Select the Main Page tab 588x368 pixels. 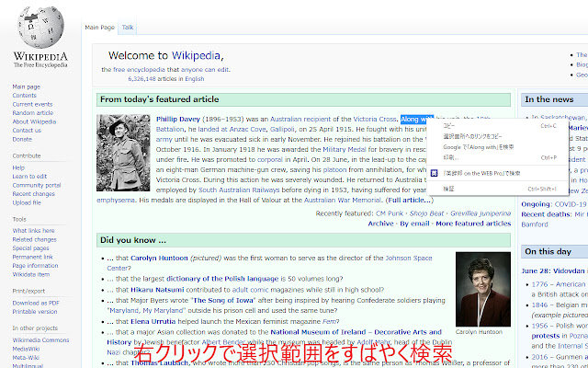(100, 29)
